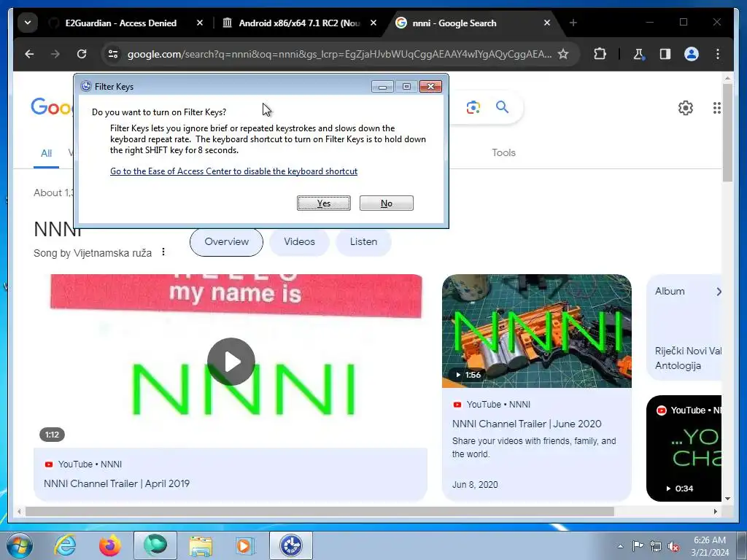Click No in Filter Keys dialog
Image resolution: width=747 pixels, height=560 pixels.
click(x=387, y=203)
